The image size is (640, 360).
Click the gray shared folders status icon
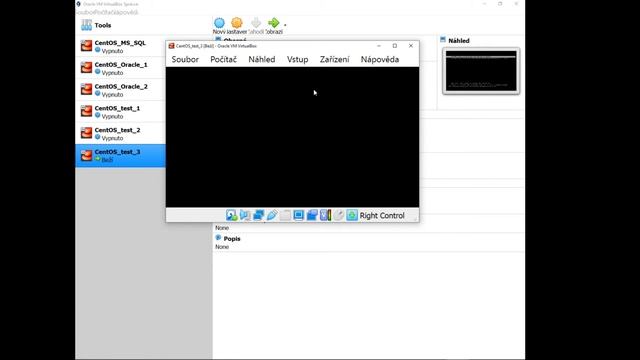point(285,215)
